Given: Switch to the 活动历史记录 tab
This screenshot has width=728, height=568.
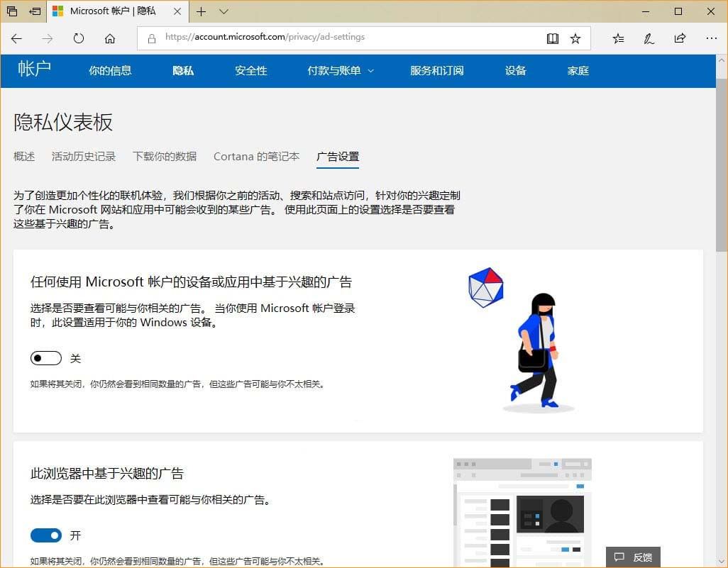Looking at the screenshot, I should click(x=84, y=157).
